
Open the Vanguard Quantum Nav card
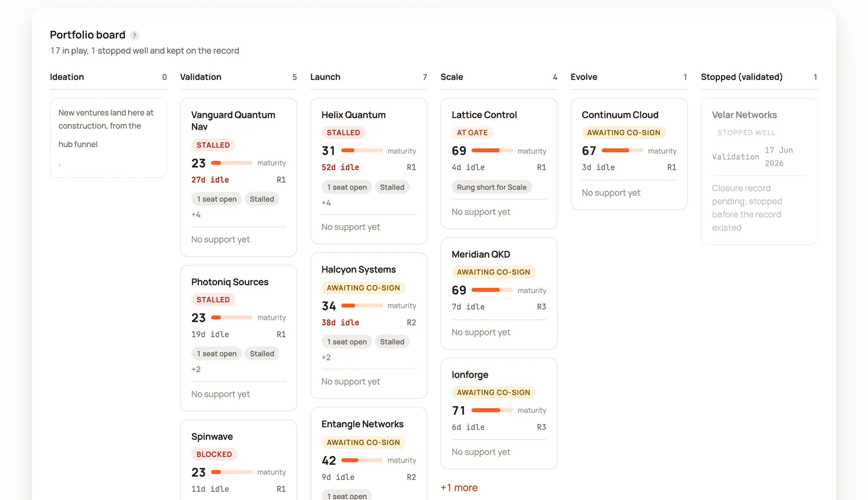click(x=239, y=177)
